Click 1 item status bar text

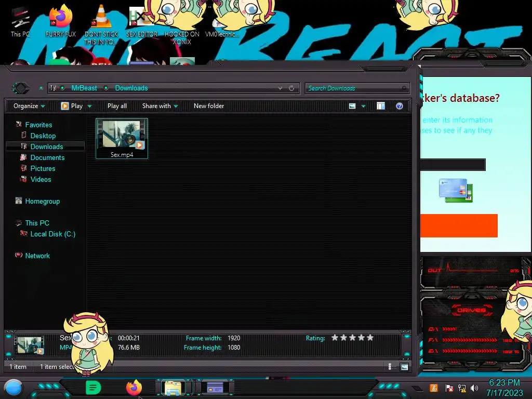coord(18,367)
